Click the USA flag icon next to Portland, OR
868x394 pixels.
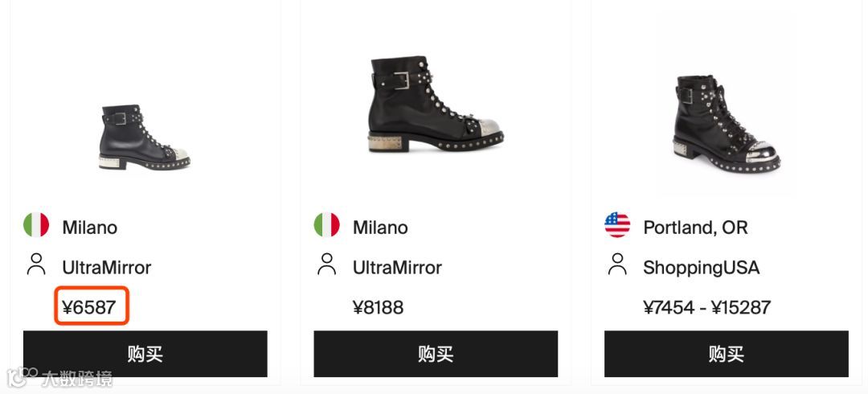click(x=617, y=224)
